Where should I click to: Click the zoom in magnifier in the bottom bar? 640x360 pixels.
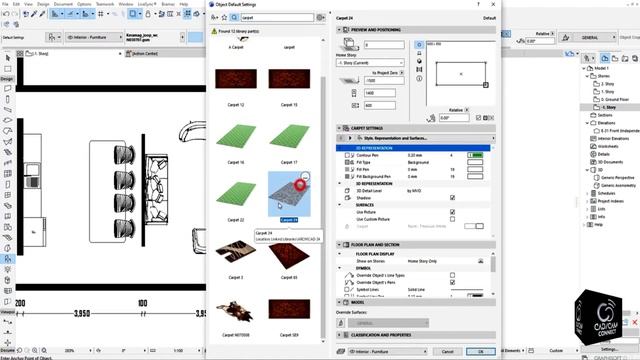[x=35, y=350]
